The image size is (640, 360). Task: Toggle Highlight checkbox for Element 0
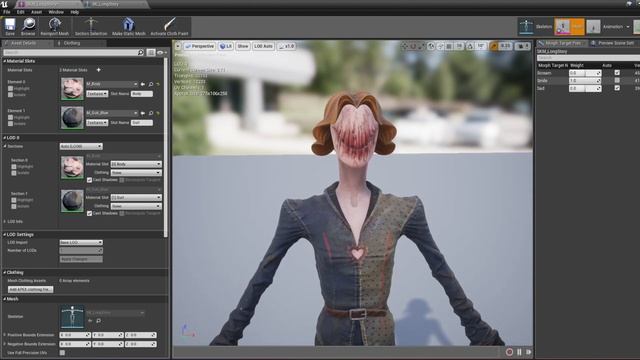pyautogui.click(x=11, y=89)
